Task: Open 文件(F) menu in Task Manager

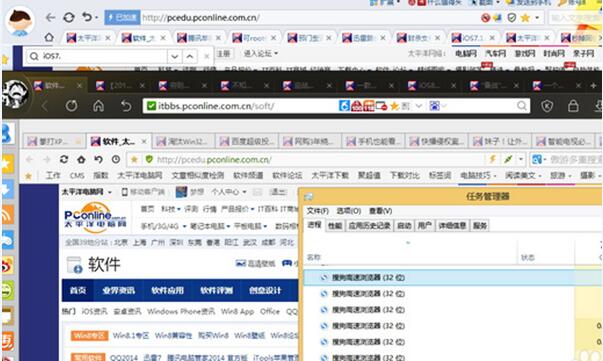Action: pos(317,211)
